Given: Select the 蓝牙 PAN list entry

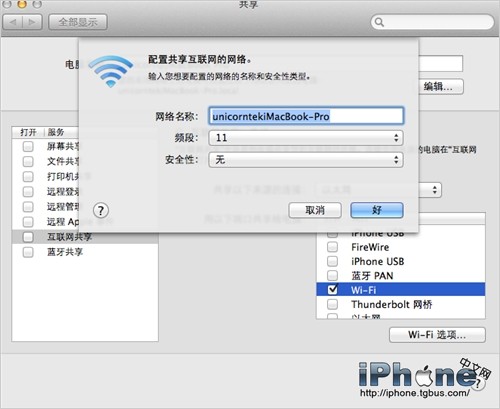Looking at the screenshot, I should click(x=401, y=276).
